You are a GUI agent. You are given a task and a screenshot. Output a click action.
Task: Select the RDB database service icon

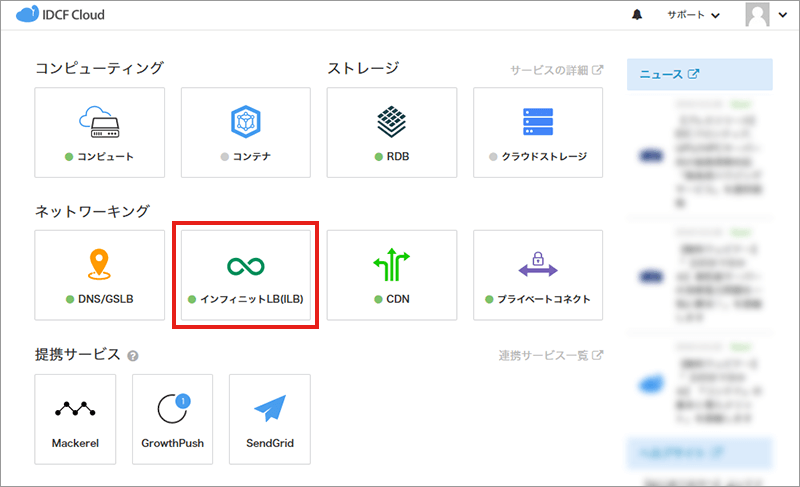pos(391,122)
